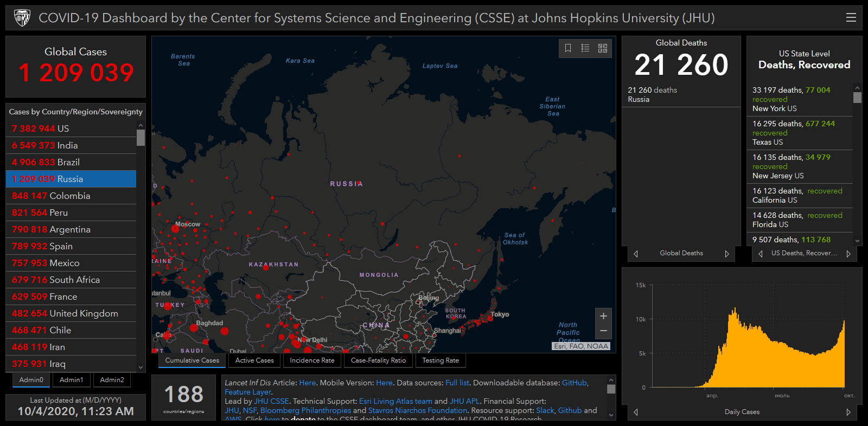Screen dimensions: 868x426
Task: Select Brazil in country list
Action: click(71, 162)
